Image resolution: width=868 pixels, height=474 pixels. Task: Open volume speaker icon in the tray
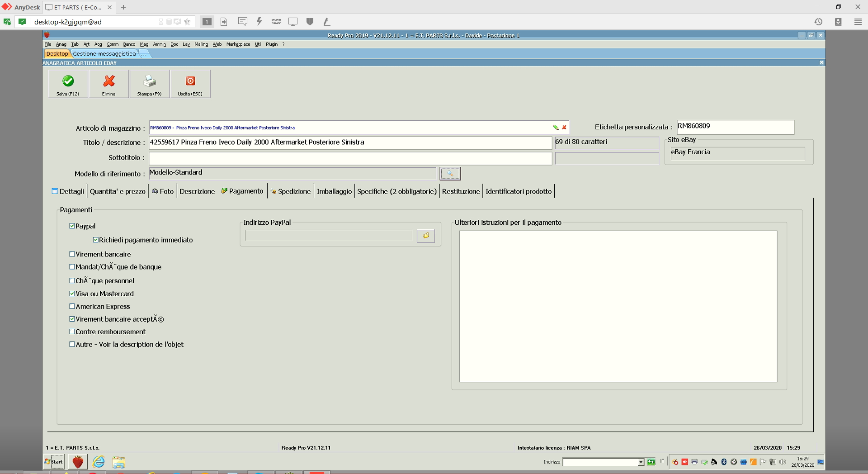click(783, 462)
